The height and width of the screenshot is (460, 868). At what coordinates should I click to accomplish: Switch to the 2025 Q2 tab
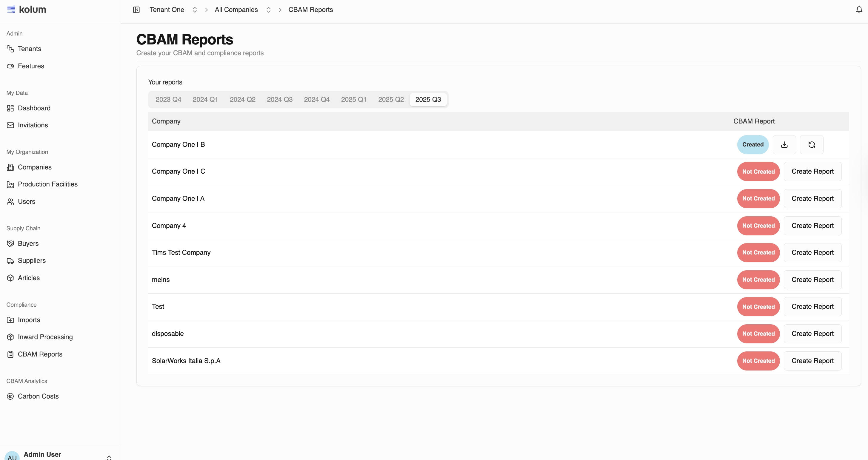(x=391, y=99)
